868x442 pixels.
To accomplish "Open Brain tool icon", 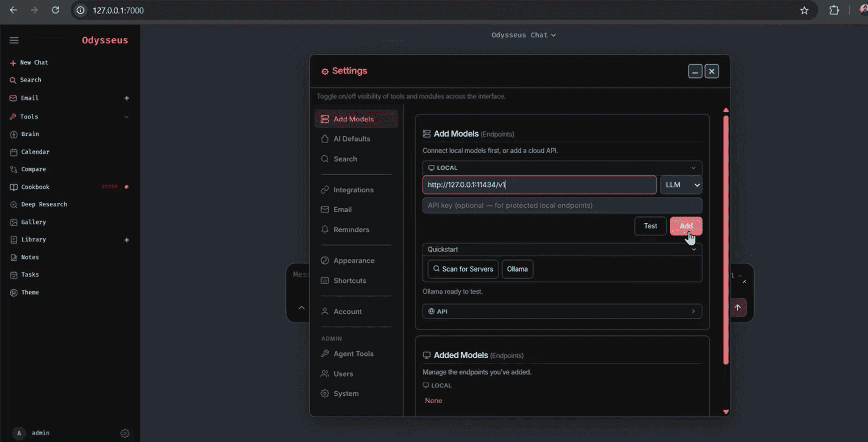I will (14, 134).
